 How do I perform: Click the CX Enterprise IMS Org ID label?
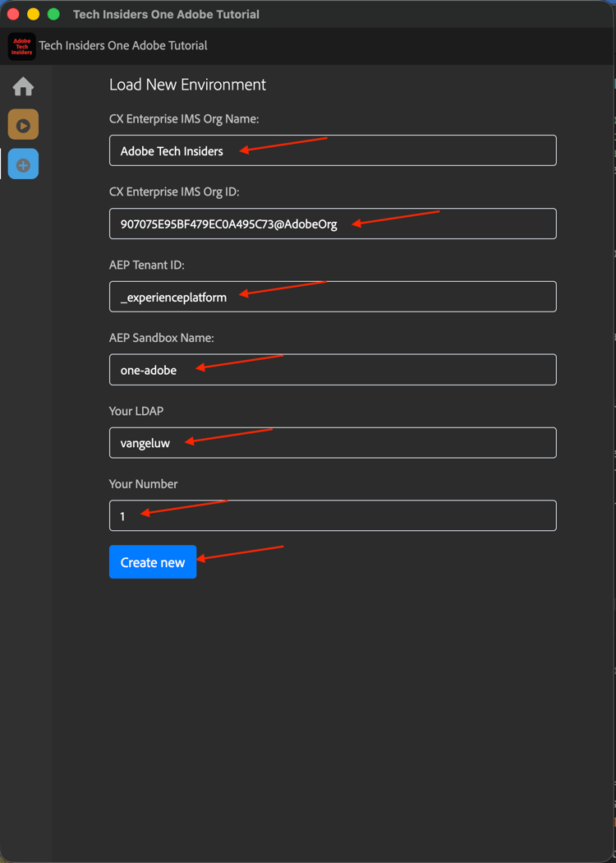[x=174, y=192]
